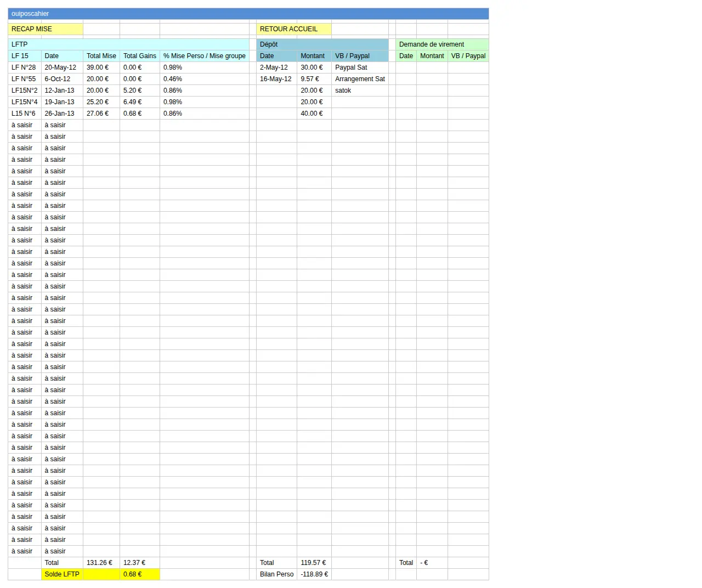Click the satok cell

coord(360,91)
